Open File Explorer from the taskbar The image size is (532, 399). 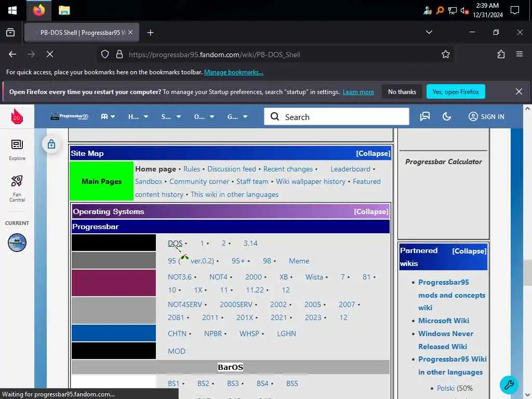(x=64, y=10)
